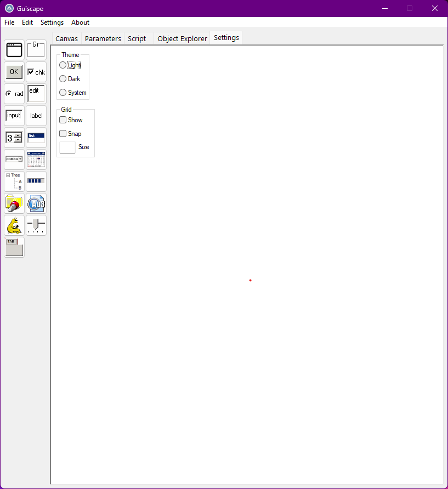Image resolution: width=448 pixels, height=489 pixels.
Task: Choose the Au3 icon control tool
Action: tap(36, 203)
